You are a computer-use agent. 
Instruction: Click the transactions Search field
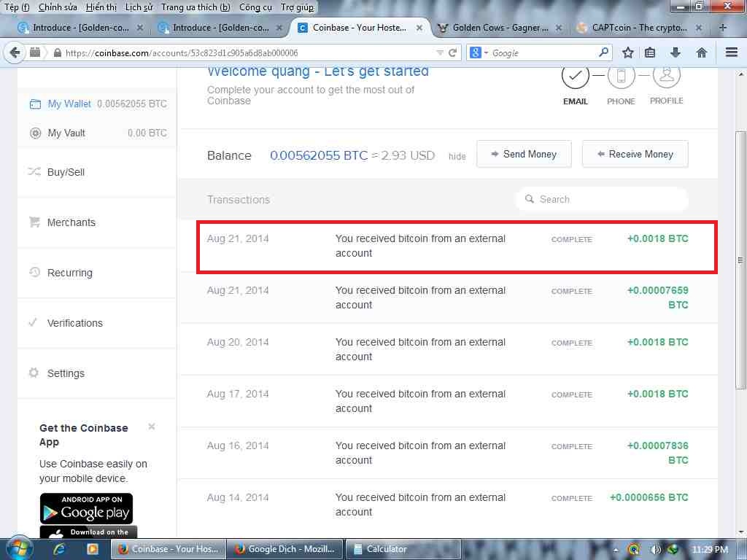[602, 199]
